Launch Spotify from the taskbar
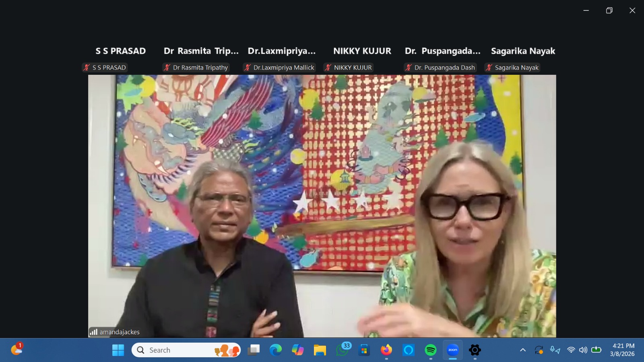This screenshot has height=362, width=644. (x=431, y=350)
